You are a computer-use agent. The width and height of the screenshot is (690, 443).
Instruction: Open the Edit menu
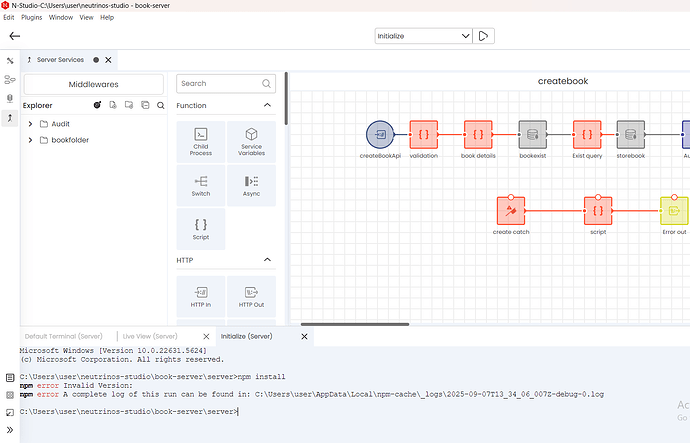pos(9,18)
